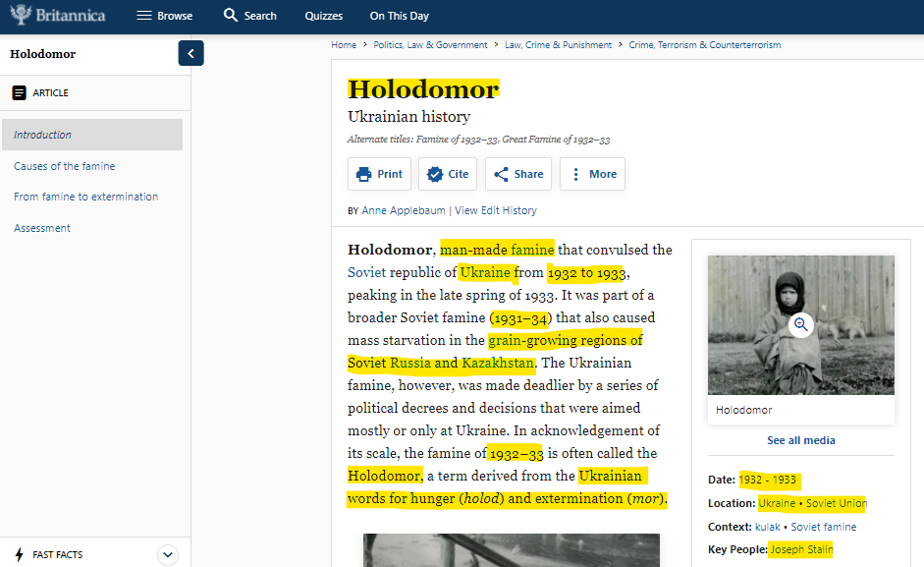Viewport: 924px width, 567px height.
Task: Click the Share button
Action: pyautogui.click(x=518, y=174)
